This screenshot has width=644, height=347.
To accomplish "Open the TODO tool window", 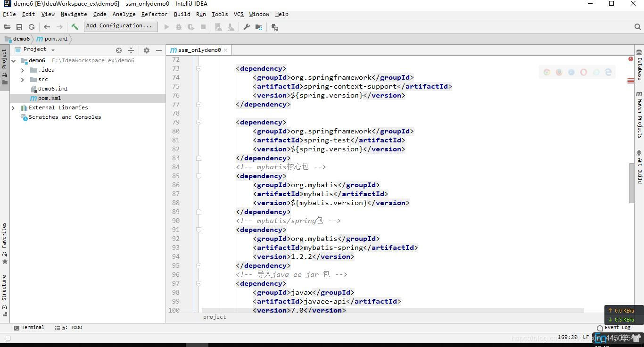I will 68,328.
